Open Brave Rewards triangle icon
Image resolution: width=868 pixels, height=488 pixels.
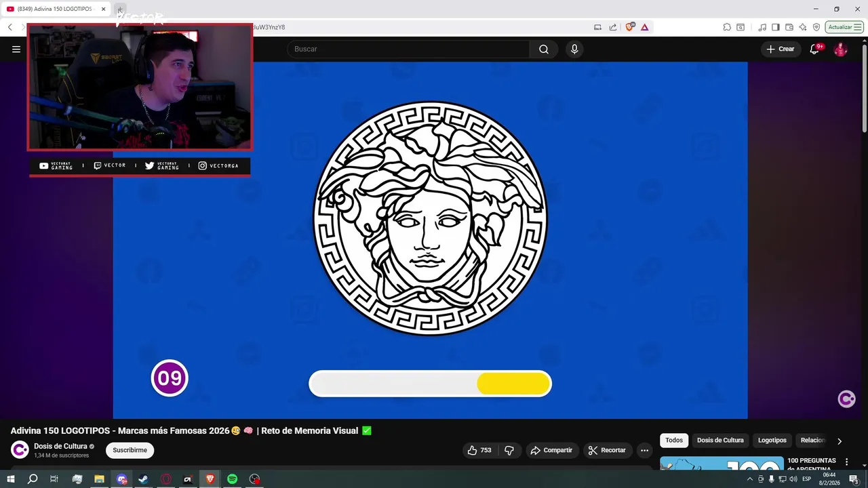pos(644,27)
